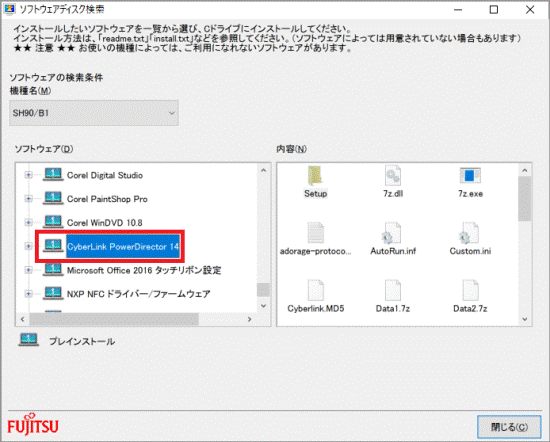This screenshot has width=550, height=442.
Task: Click the Setup folder name label
Action: tap(315, 194)
